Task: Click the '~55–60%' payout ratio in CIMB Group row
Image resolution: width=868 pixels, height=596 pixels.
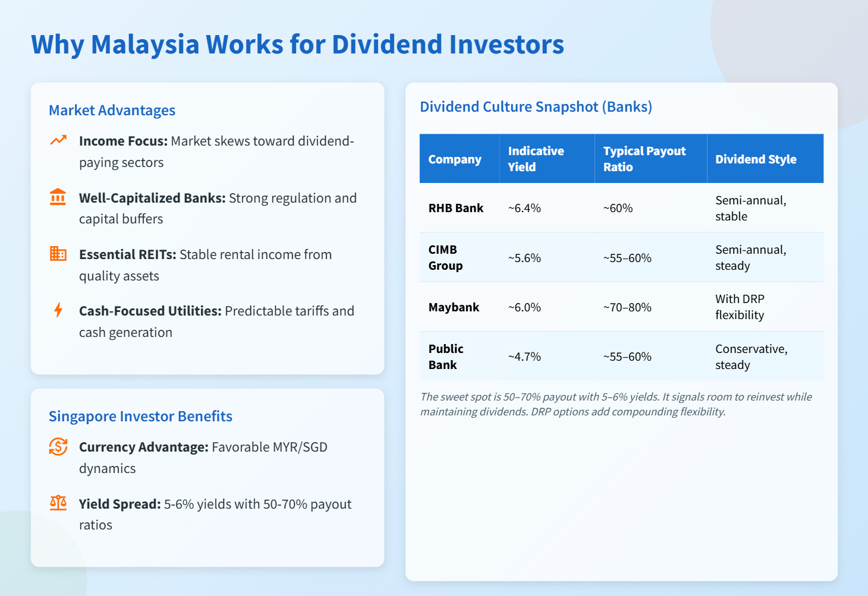Action: [627, 258]
